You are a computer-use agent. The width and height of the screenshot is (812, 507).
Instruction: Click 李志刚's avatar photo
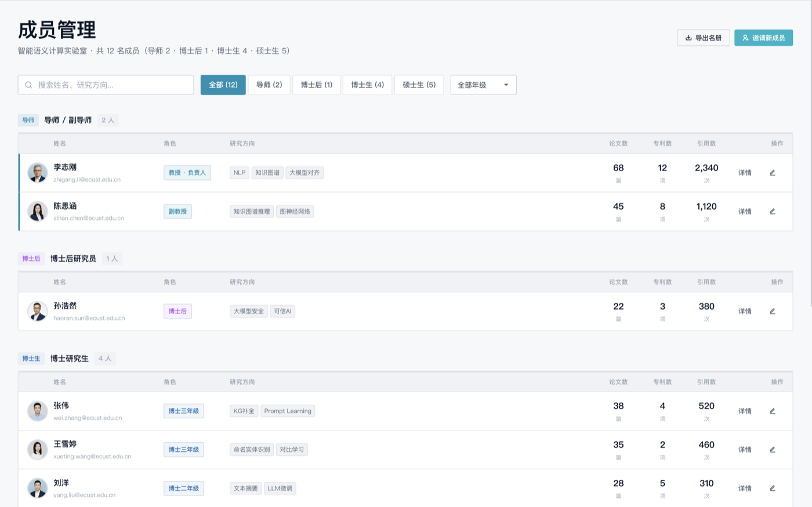pyautogui.click(x=38, y=173)
